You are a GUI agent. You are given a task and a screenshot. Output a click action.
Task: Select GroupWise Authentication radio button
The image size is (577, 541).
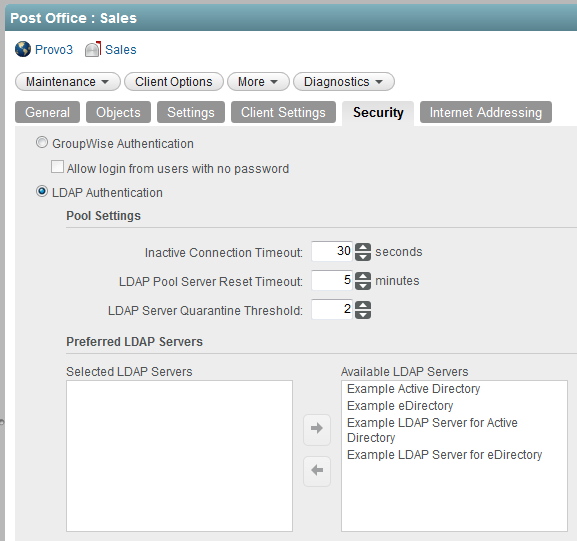(42, 143)
